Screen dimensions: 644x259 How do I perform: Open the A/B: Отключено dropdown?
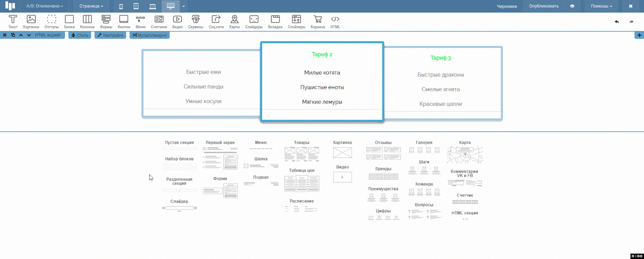44,6
